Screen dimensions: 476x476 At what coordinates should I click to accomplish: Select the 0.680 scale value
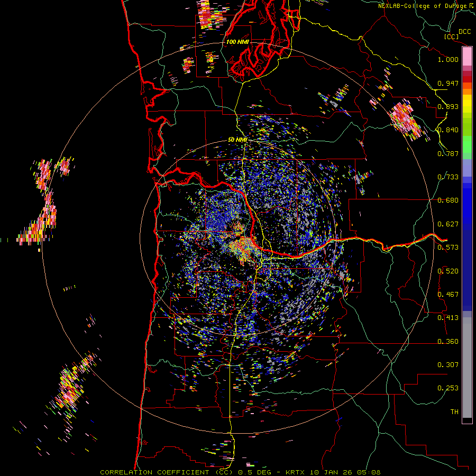pos(448,200)
